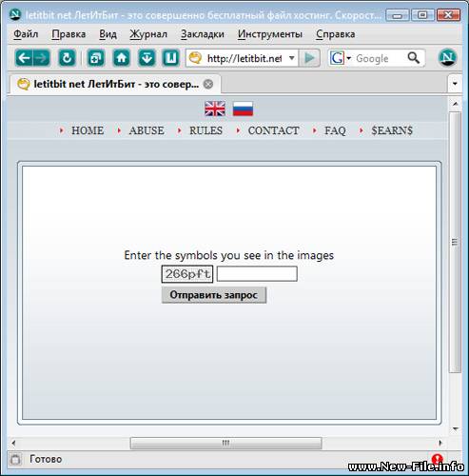Click the vertical scrollbar up arrow
The image size is (469, 476).
point(455,104)
